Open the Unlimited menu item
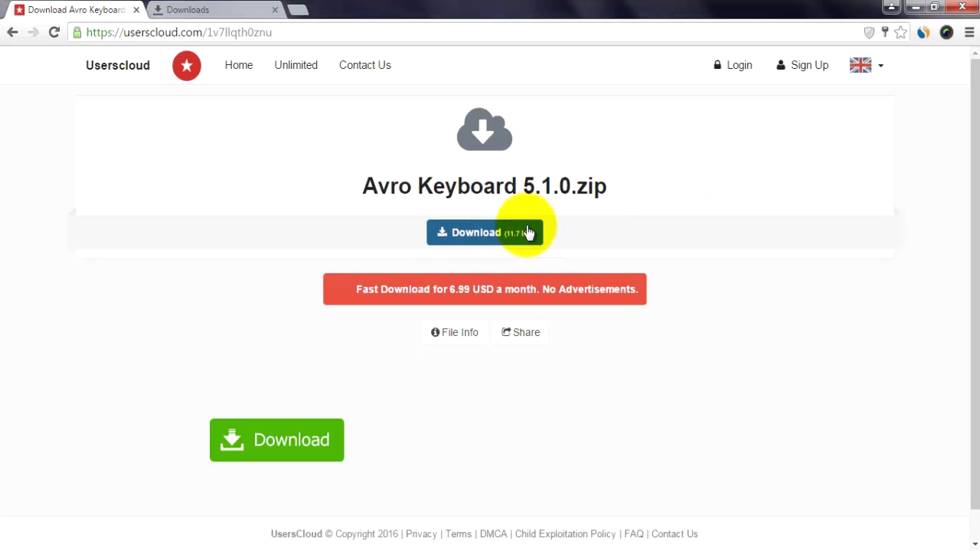Viewport: 980px width, 551px height. pos(296,65)
